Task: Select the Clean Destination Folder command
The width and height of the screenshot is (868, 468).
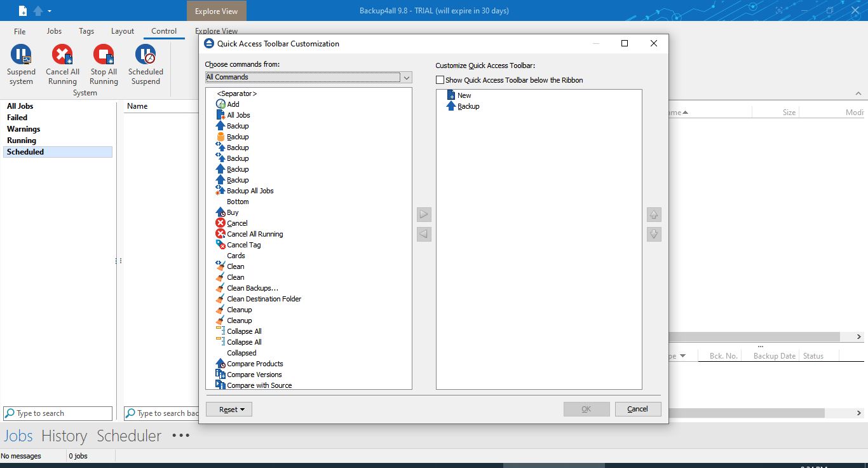Action: click(259, 299)
